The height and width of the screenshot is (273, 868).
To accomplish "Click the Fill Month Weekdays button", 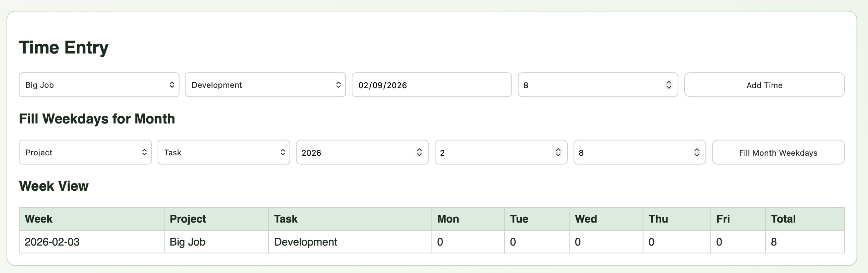I will 777,152.
